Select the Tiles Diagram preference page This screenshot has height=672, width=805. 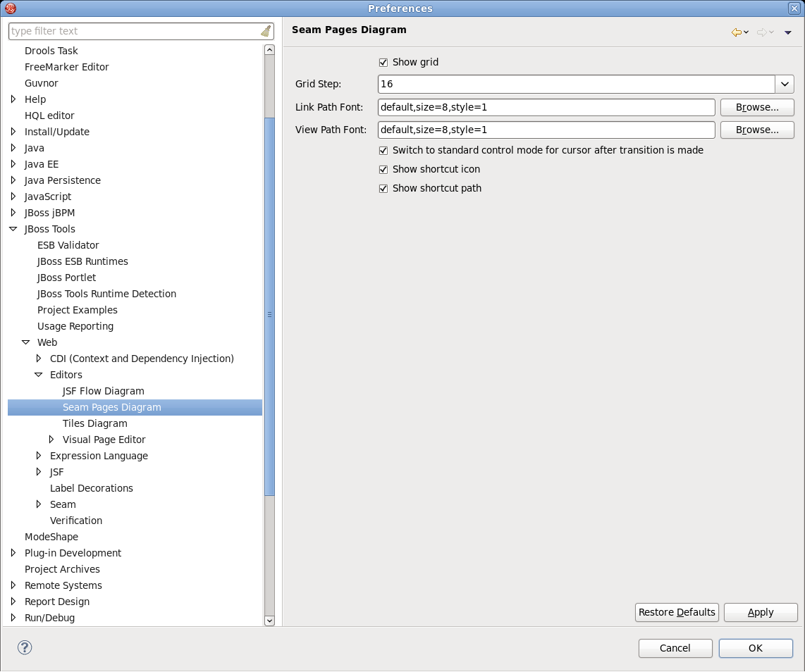tap(94, 423)
